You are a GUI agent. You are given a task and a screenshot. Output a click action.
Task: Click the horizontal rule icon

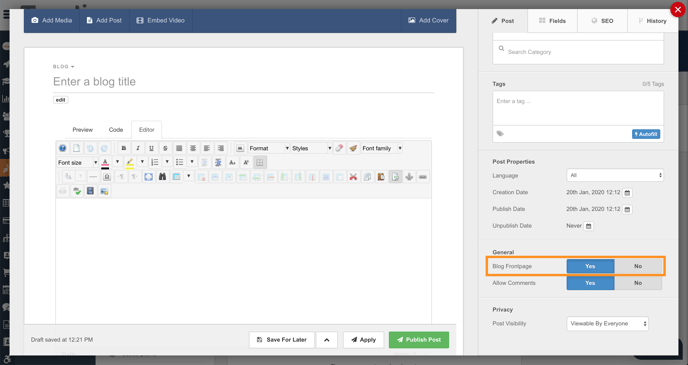93,177
